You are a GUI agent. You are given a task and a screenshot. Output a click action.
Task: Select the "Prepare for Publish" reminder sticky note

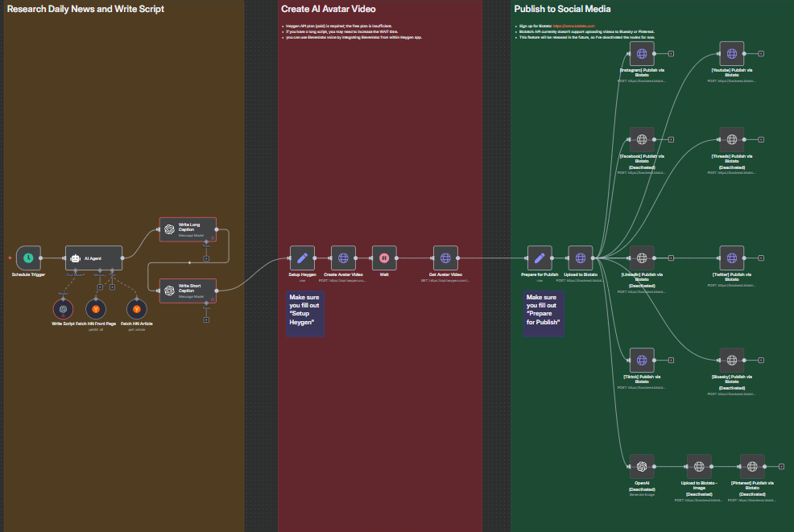click(543, 314)
